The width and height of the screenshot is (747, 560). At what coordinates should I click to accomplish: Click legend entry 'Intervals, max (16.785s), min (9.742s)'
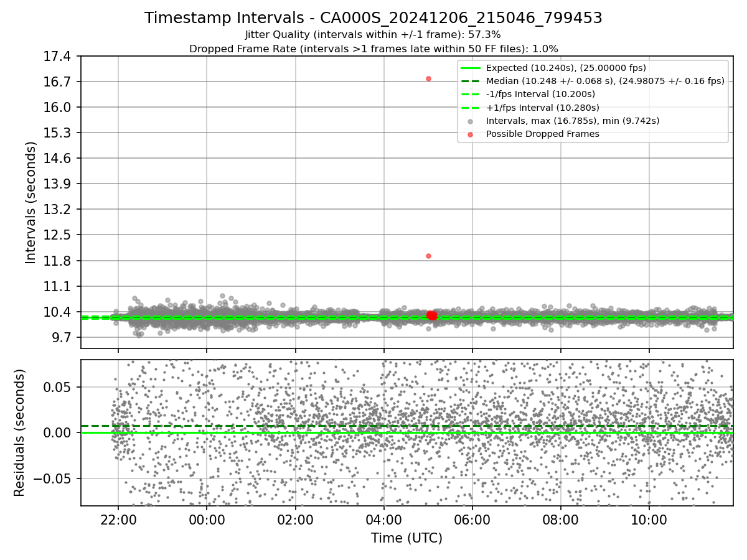(x=573, y=121)
